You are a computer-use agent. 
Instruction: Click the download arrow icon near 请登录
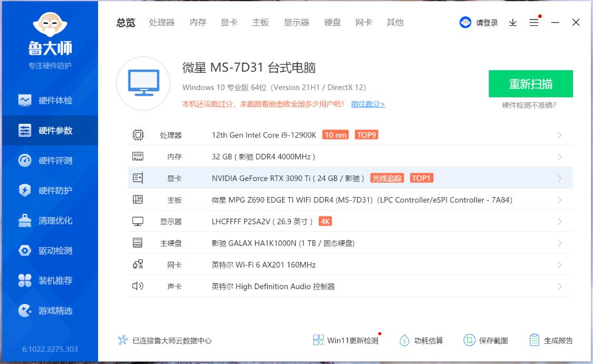coord(512,22)
